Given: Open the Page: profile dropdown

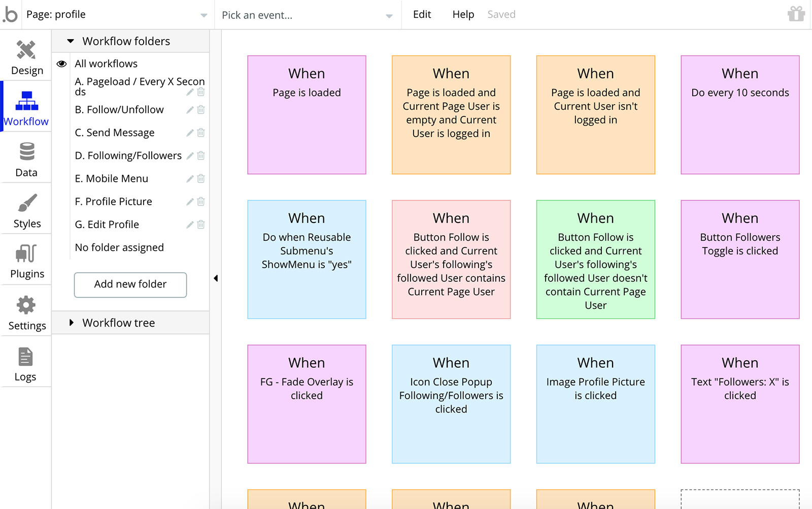Looking at the screenshot, I should 117,15.
